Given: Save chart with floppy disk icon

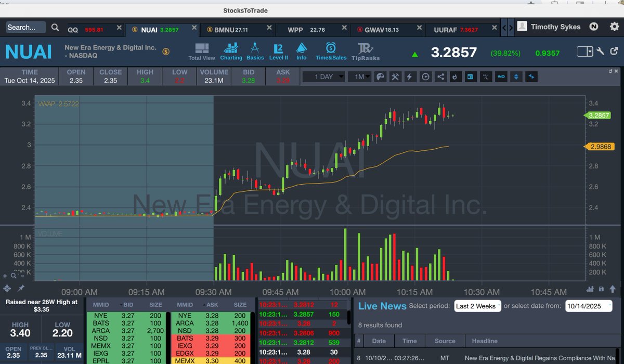Looking at the screenshot, I should (602, 289).
